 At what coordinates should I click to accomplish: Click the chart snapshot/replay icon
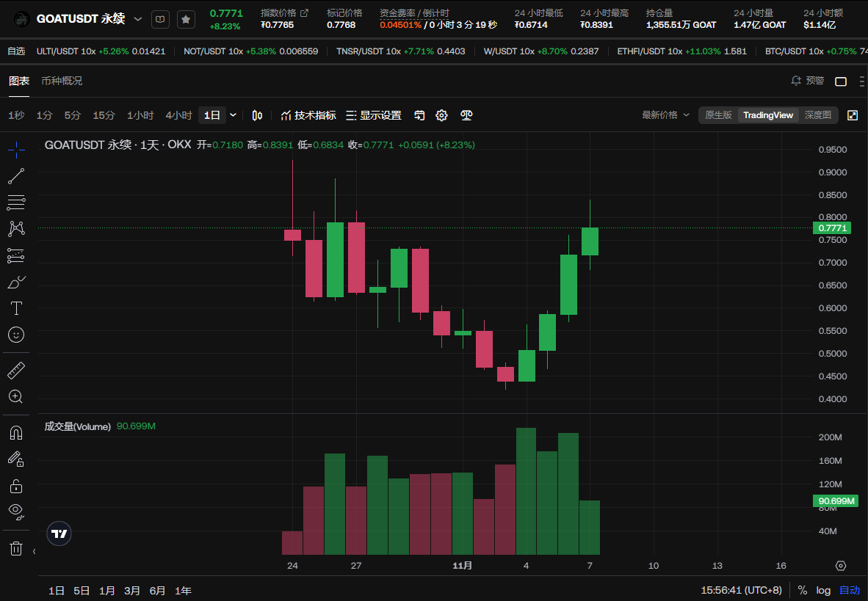pyautogui.click(x=419, y=115)
